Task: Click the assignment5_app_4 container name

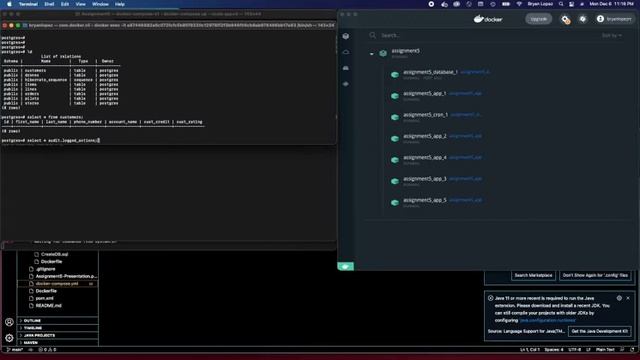Action: pyautogui.click(x=425, y=158)
